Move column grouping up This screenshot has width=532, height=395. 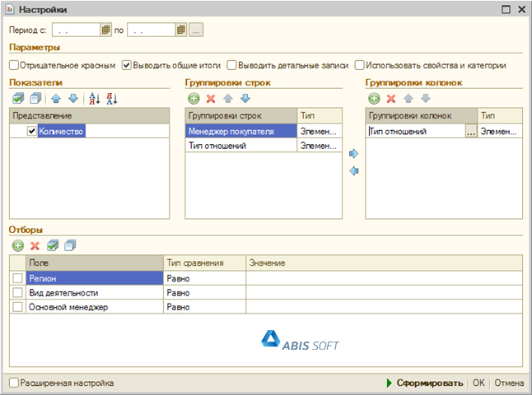pyautogui.click(x=408, y=99)
